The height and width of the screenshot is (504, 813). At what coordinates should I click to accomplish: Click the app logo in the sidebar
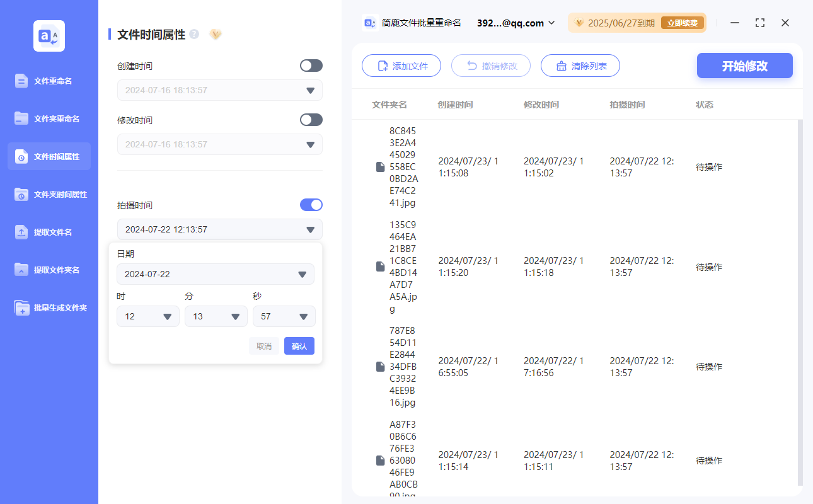click(49, 36)
